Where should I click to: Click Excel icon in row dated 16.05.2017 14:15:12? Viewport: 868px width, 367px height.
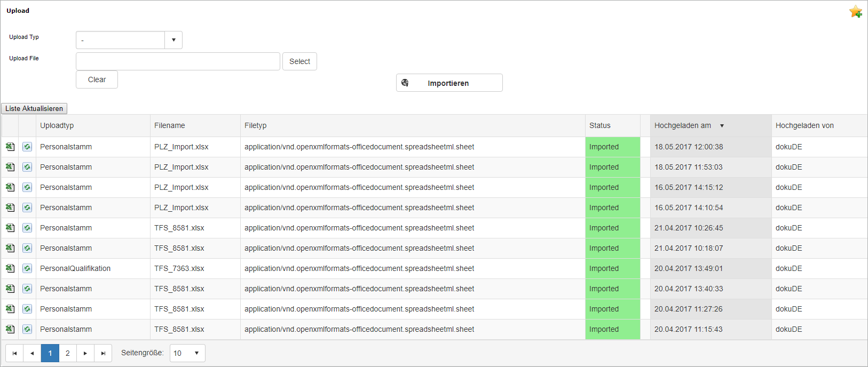[10, 187]
